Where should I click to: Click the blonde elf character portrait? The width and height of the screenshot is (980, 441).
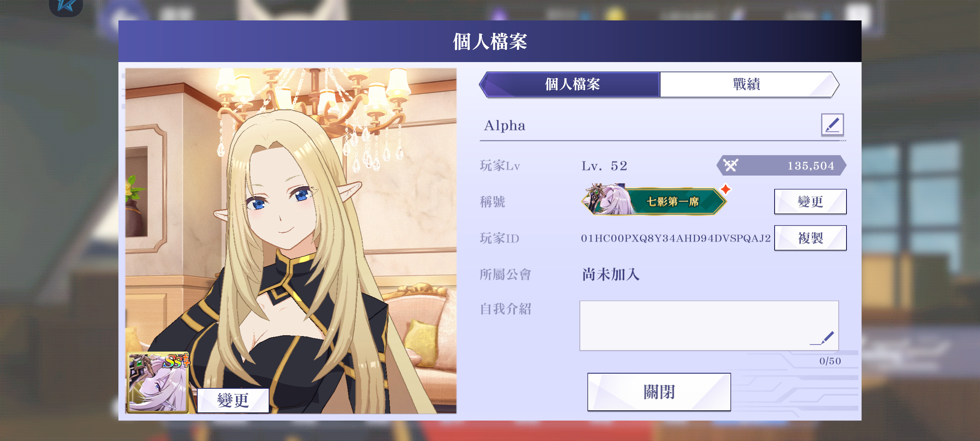[x=291, y=241]
